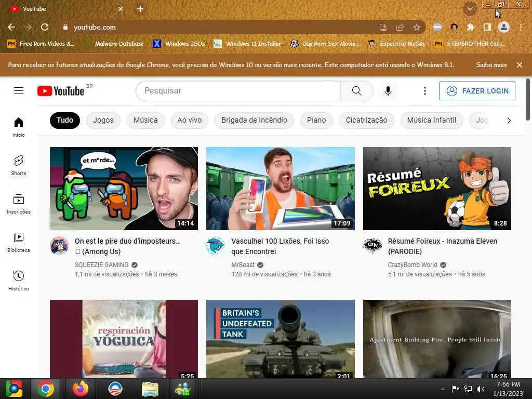
Task: Click the FAZER LOGIN button
Action: [477, 91]
